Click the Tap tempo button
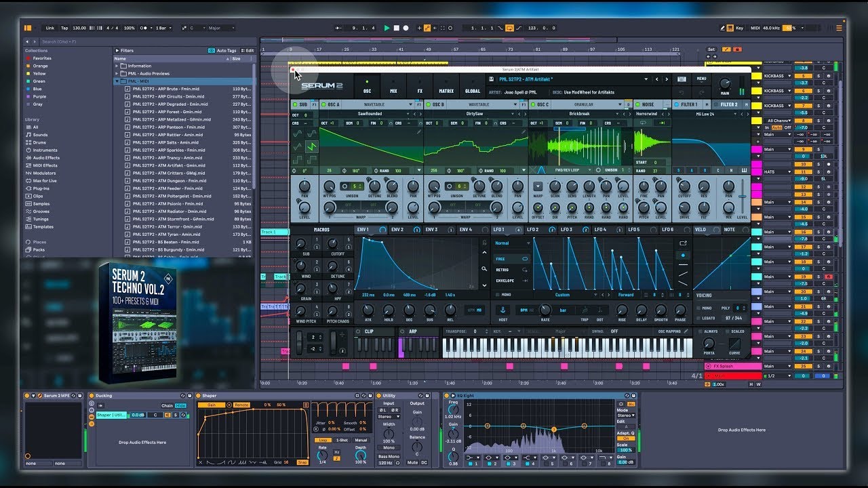Image resolution: width=868 pixels, height=488 pixels. [x=64, y=28]
